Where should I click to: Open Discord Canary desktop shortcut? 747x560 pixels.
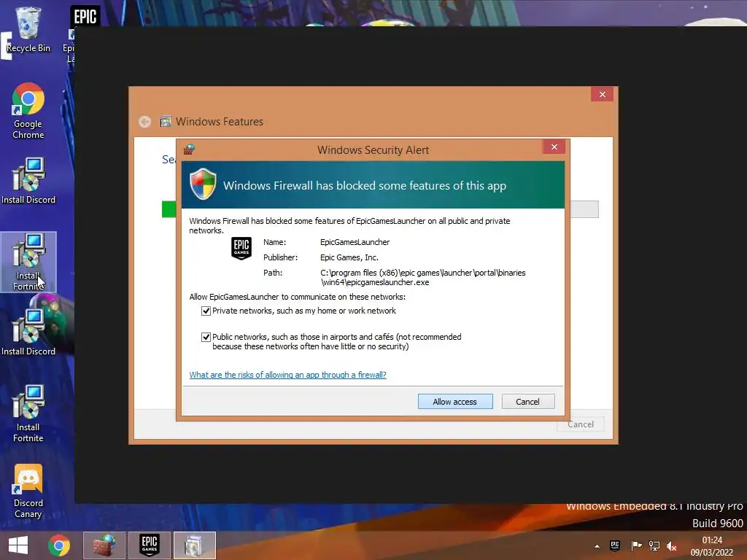point(28,491)
